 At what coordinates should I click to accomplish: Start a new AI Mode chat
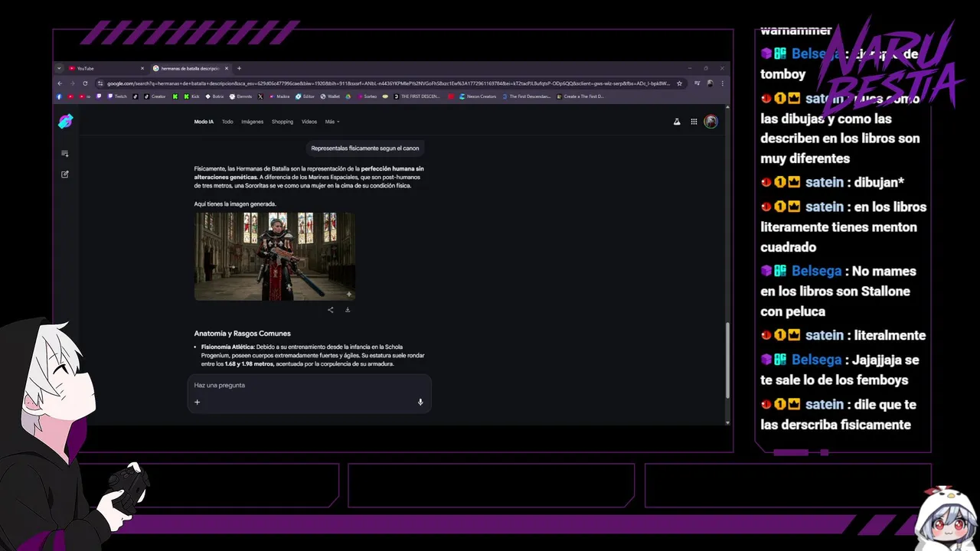(x=65, y=174)
